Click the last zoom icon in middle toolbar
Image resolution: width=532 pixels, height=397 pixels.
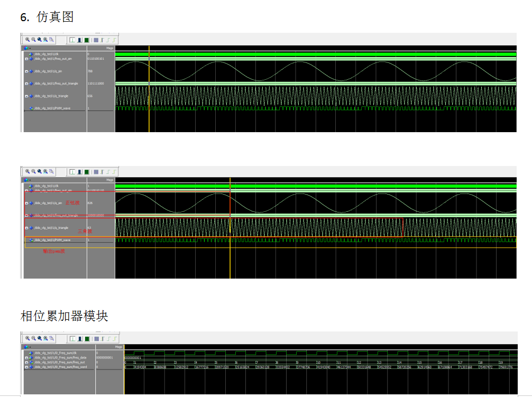[51, 172]
